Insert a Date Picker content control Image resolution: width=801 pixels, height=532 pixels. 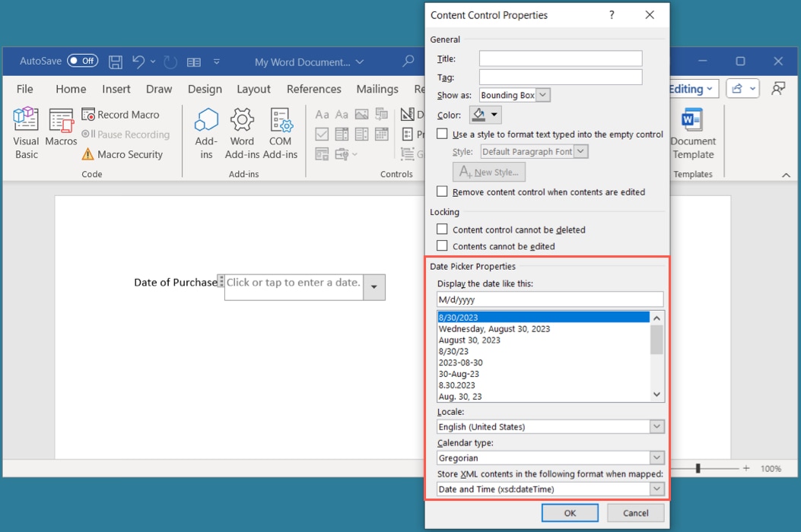(x=380, y=135)
